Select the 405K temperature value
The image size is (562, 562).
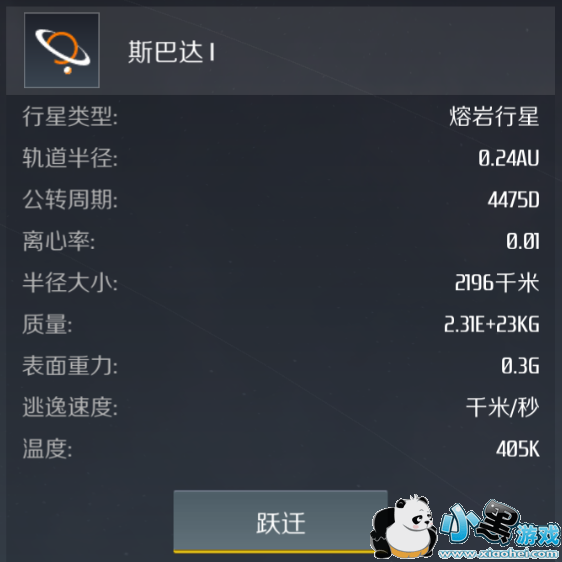coord(518,449)
